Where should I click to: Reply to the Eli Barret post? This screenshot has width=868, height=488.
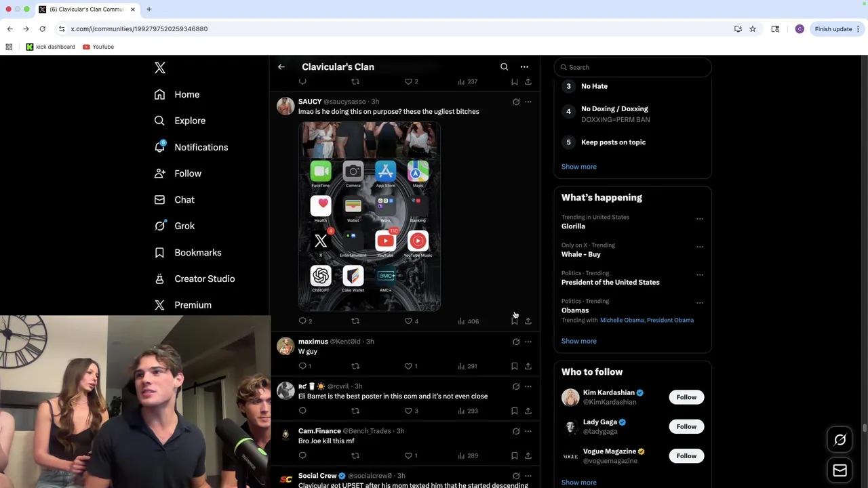click(302, 411)
